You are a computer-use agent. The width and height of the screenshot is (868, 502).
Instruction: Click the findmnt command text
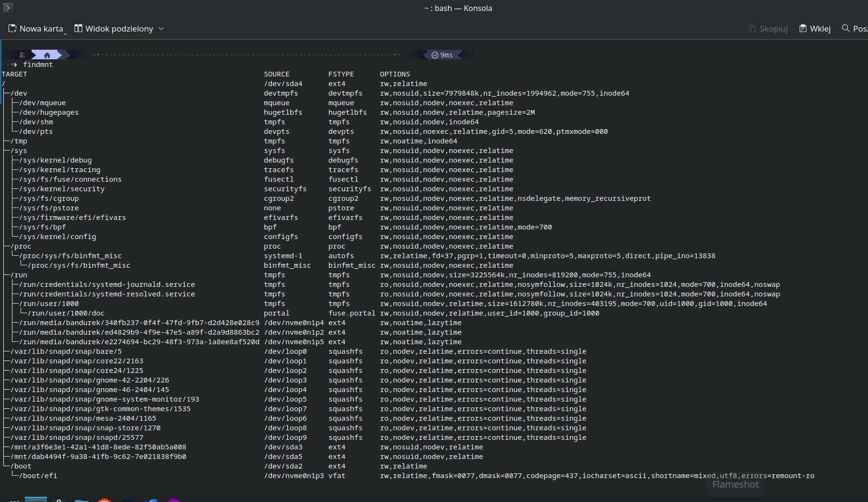click(38, 65)
